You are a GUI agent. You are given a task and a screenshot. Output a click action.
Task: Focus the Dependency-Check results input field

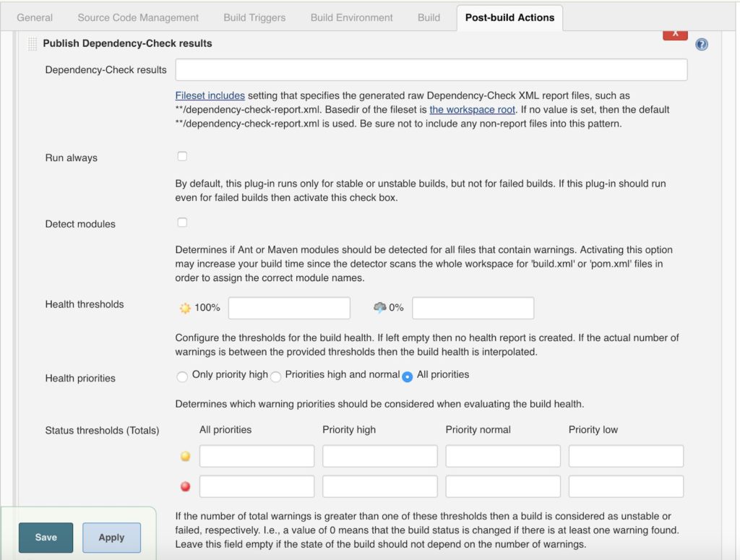(431, 70)
